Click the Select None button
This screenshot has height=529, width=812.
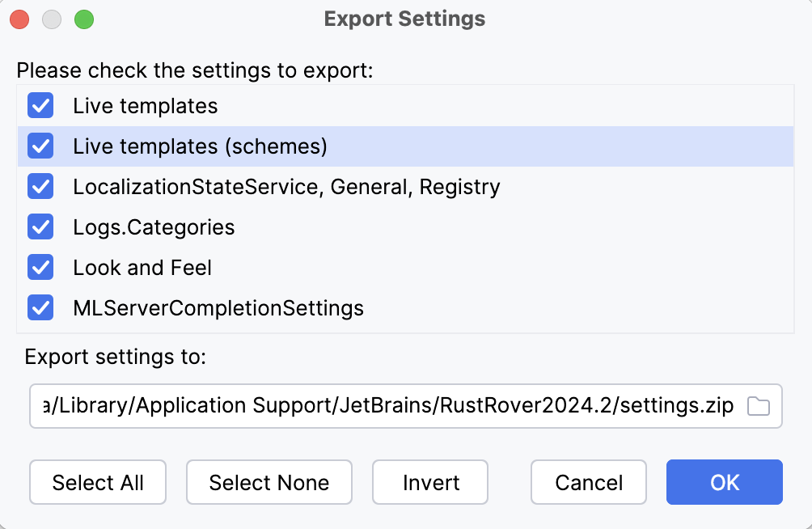pos(269,482)
